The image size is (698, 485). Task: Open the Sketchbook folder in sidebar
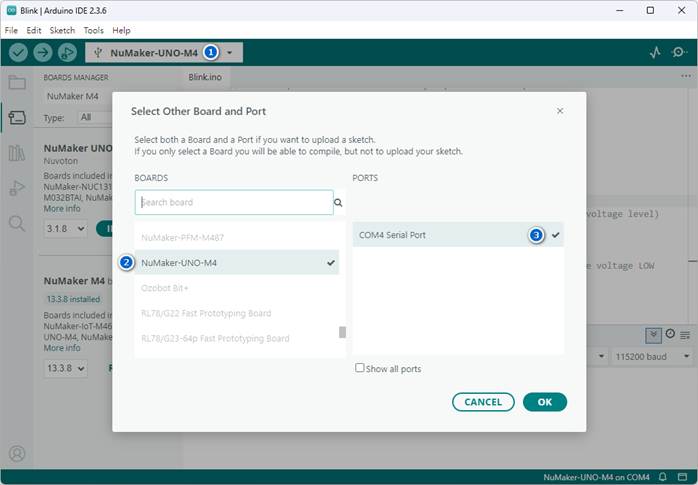pos(17,82)
